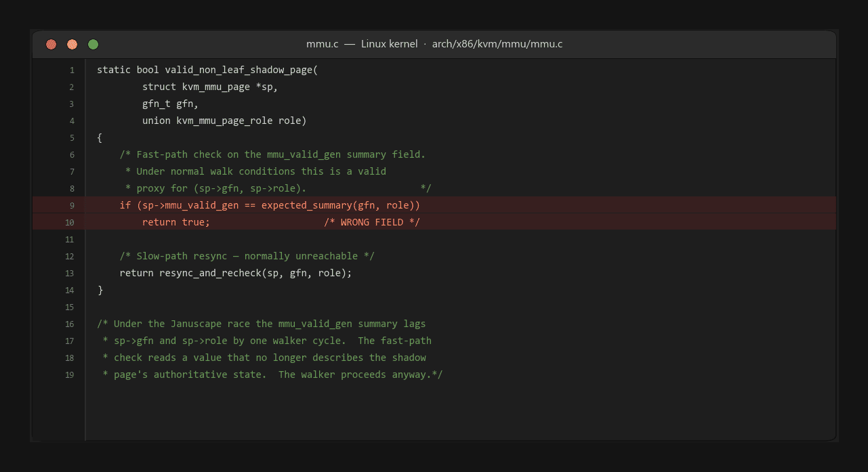Click the closing brace on line 14
The height and width of the screenshot is (472, 868).
coord(100,290)
